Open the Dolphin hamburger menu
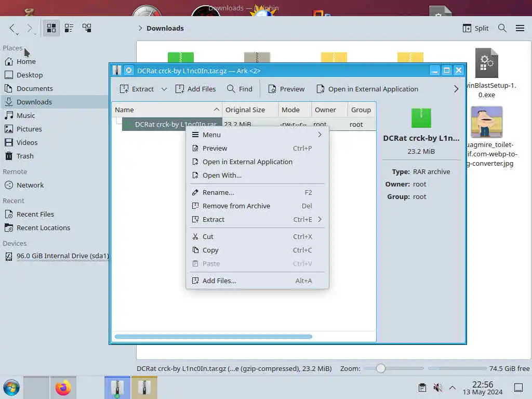Image resolution: width=532 pixels, height=399 pixels. (520, 28)
